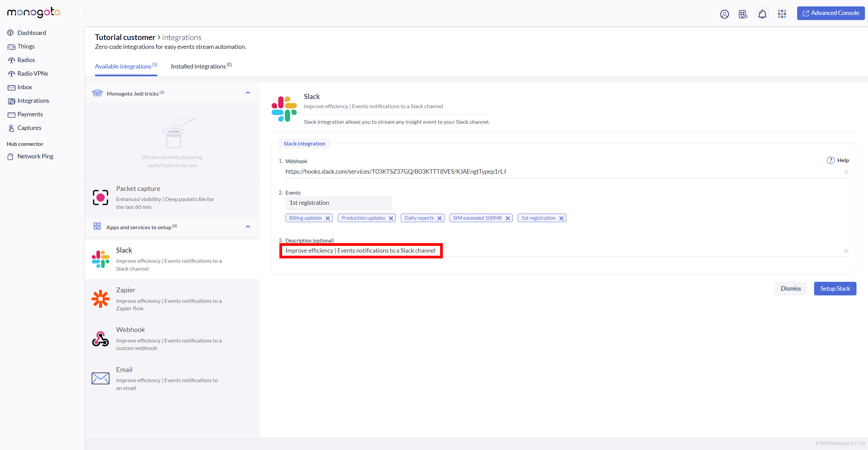
Task: Select the Email envelope icon
Action: (100, 378)
